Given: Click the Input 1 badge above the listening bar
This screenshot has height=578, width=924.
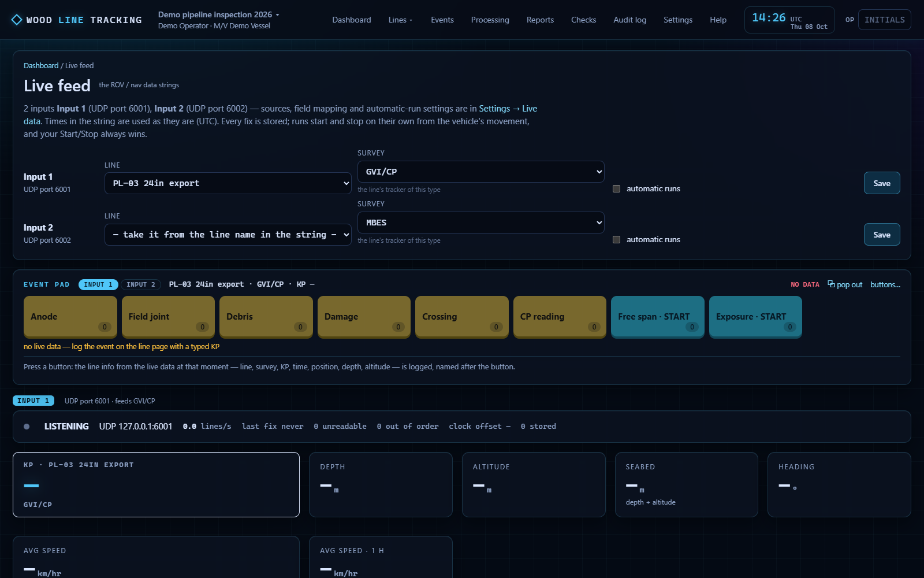Looking at the screenshot, I should (x=33, y=401).
